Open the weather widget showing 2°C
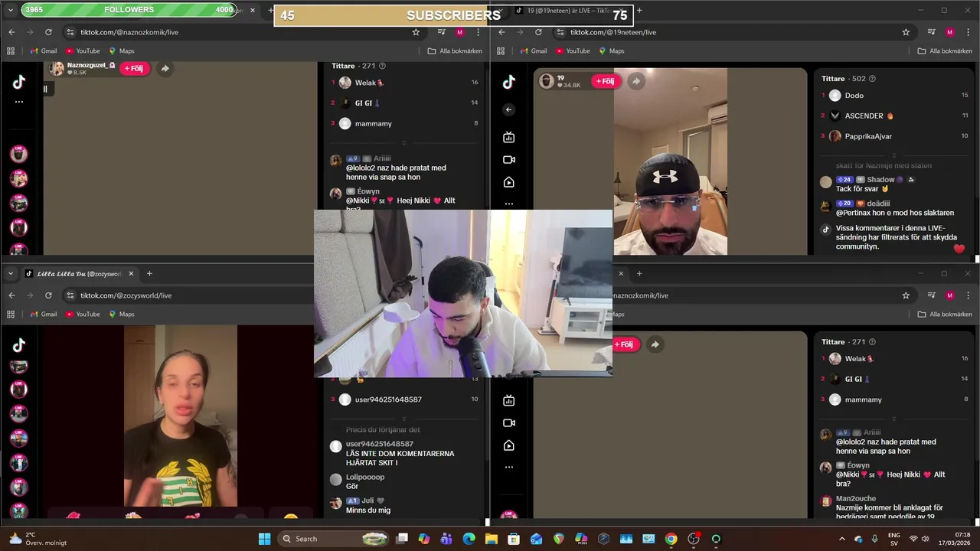 (x=36, y=539)
